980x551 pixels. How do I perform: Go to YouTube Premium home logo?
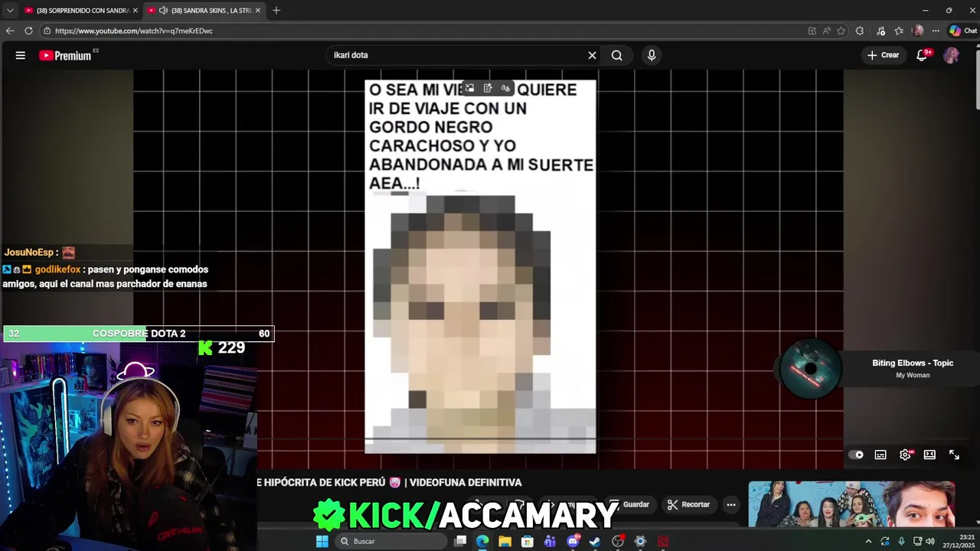pyautogui.click(x=67, y=55)
